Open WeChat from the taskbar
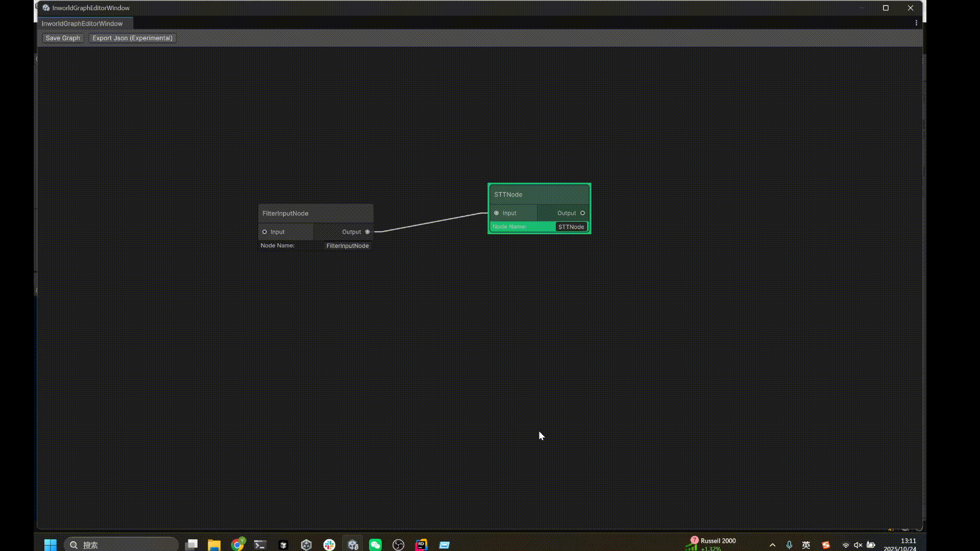 [375, 545]
